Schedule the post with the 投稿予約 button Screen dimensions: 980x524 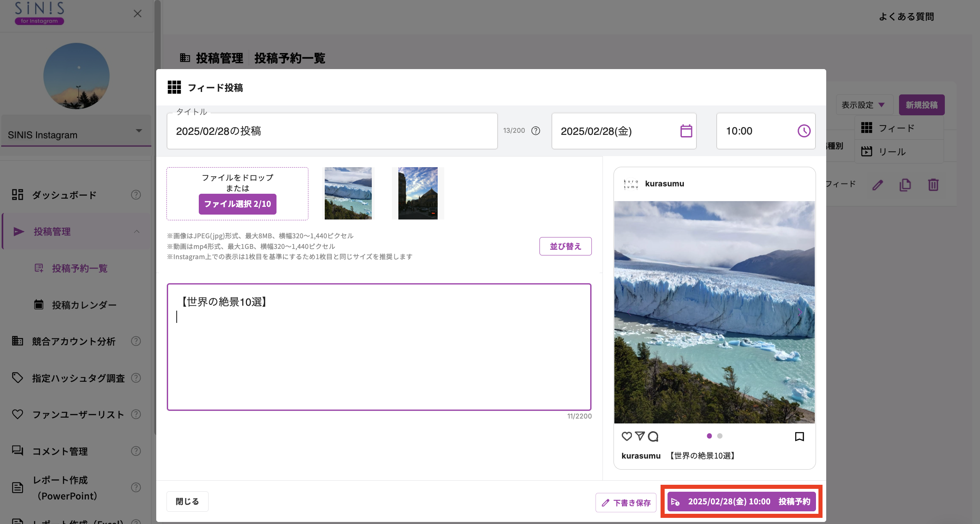click(x=741, y=501)
